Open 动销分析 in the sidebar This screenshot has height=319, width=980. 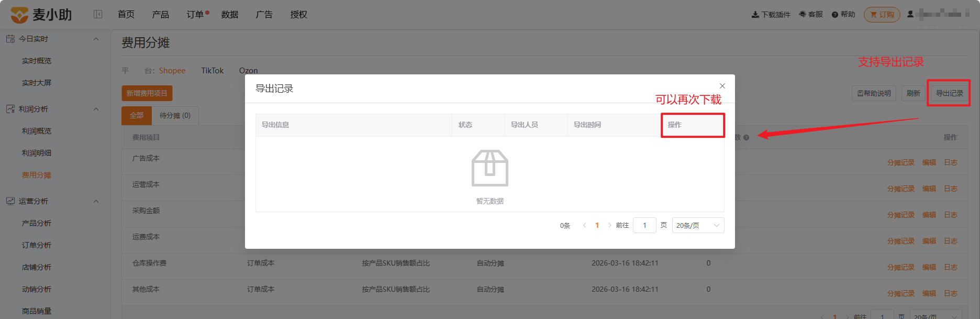[x=37, y=289]
